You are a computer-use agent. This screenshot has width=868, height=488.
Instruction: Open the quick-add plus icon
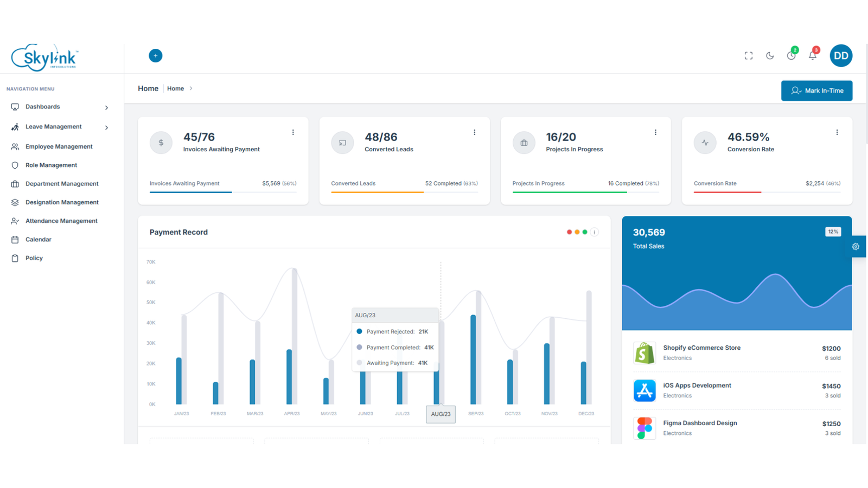tap(156, 55)
